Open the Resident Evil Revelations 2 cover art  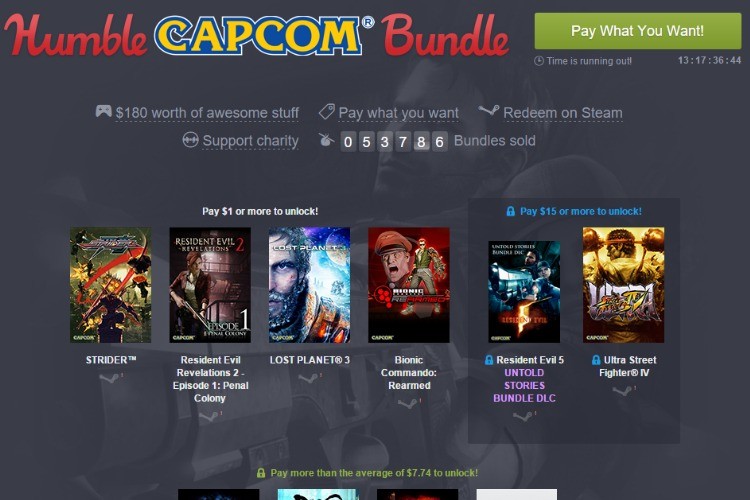tap(210, 285)
